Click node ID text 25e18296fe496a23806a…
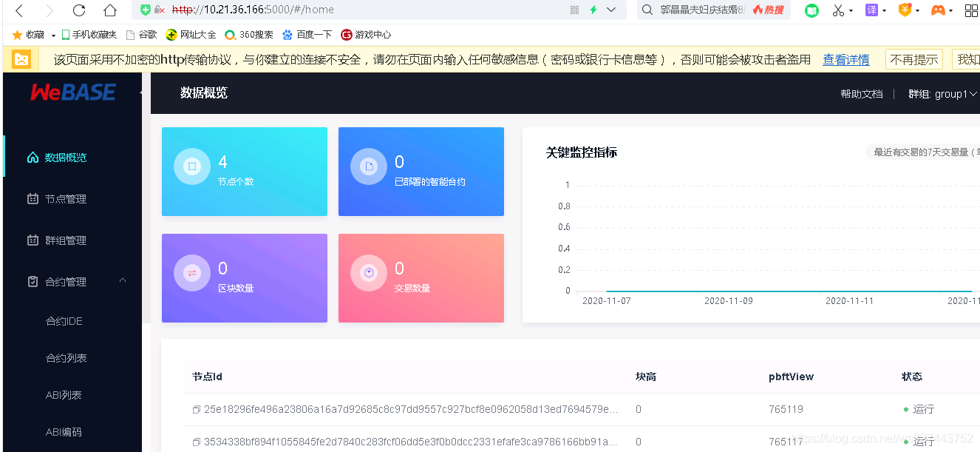 [411, 409]
